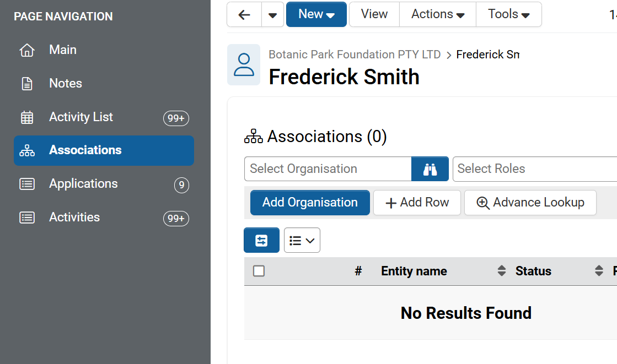The image size is (617, 364).
Task: Click the Main home icon
Action: 27,50
